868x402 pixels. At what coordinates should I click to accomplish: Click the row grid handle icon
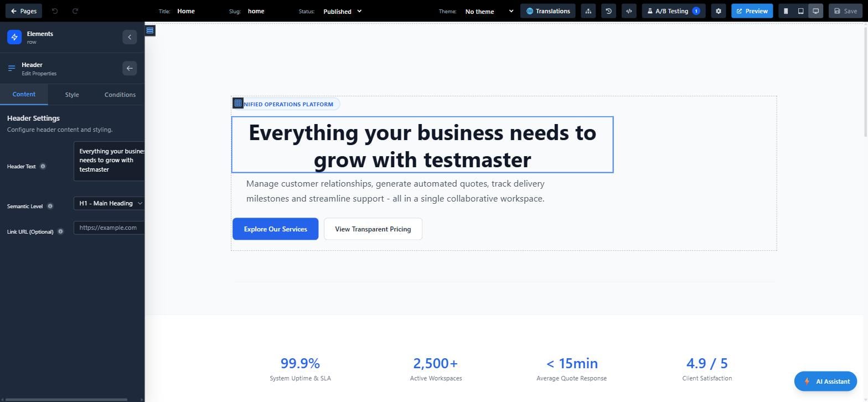pos(238,103)
